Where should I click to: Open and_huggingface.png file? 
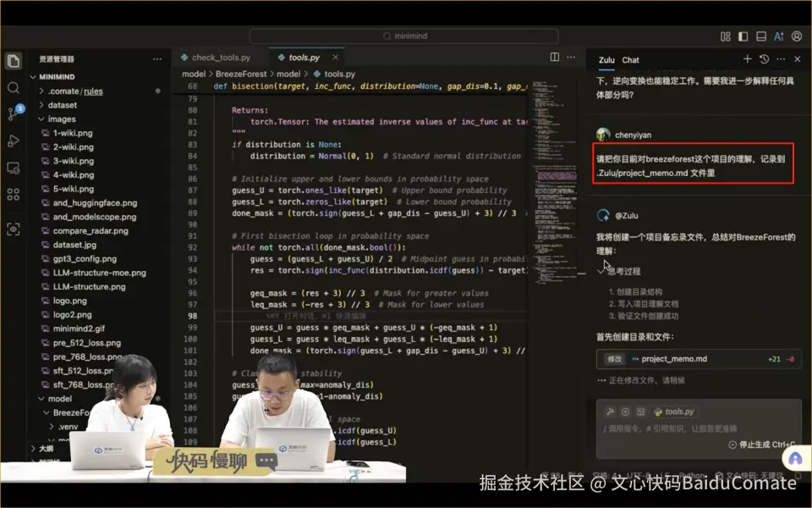click(95, 203)
